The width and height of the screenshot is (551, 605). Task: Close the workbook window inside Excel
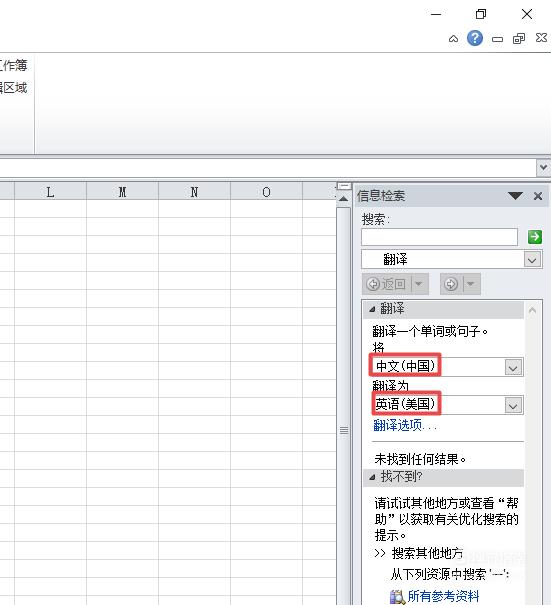pyautogui.click(x=541, y=37)
